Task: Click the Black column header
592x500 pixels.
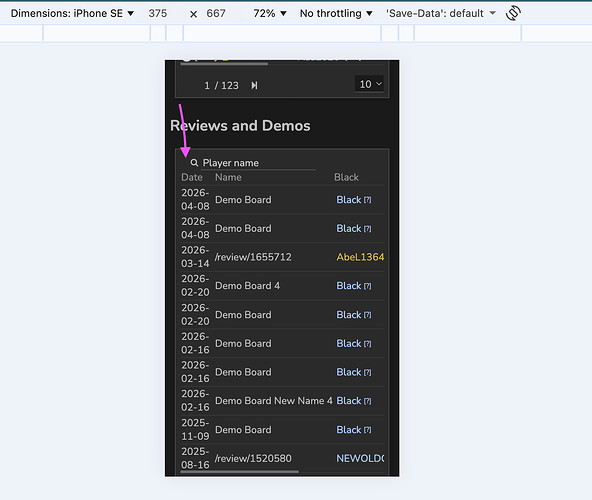Action: point(346,177)
